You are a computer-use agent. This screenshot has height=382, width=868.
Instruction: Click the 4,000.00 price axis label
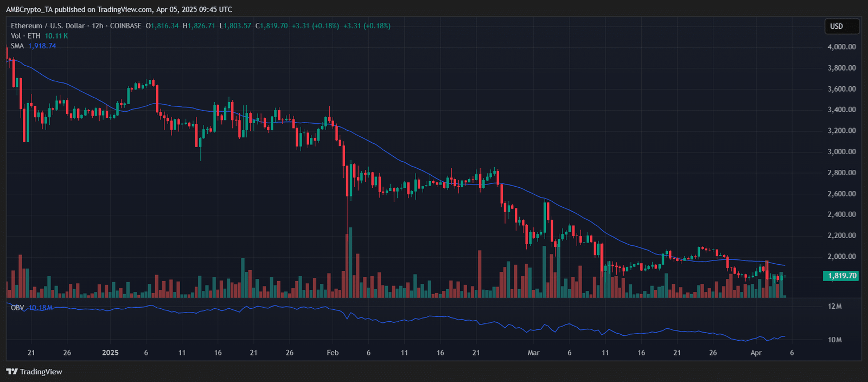point(841,47)
